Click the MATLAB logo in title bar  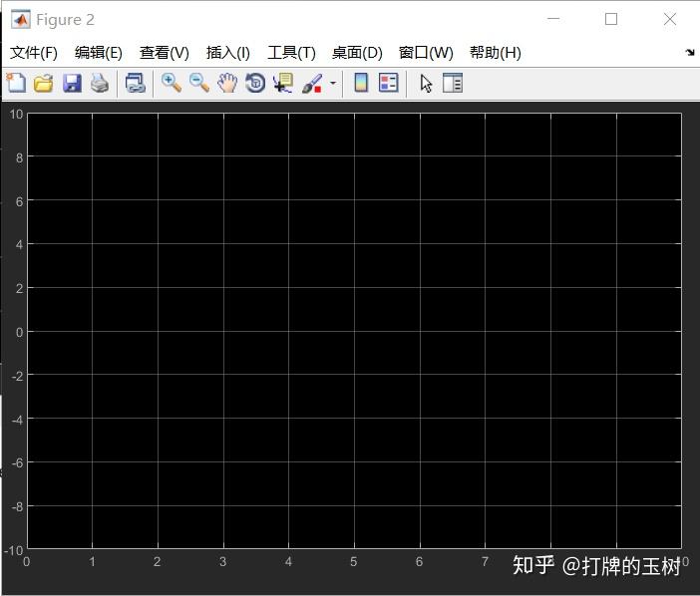21,20
